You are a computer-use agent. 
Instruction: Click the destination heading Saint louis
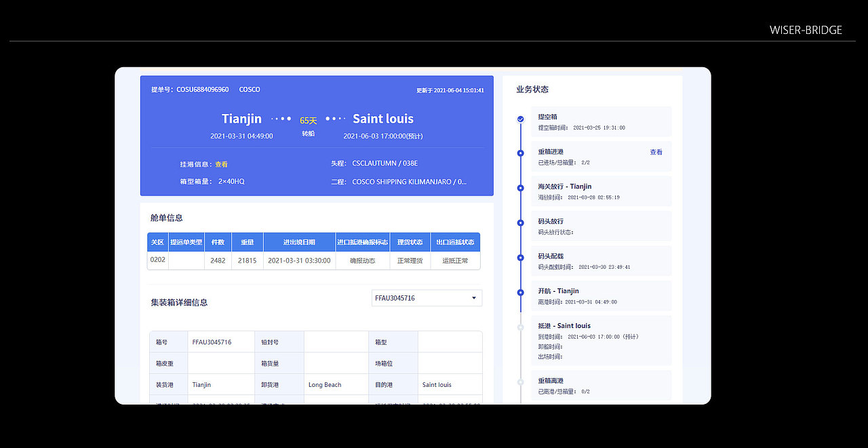[x=383, y=119]
